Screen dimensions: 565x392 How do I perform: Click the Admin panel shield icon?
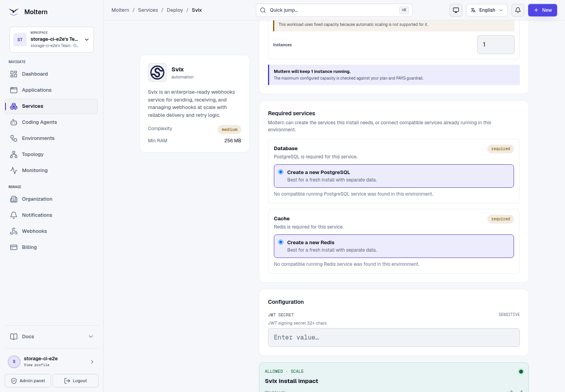(x=14, y=381)
